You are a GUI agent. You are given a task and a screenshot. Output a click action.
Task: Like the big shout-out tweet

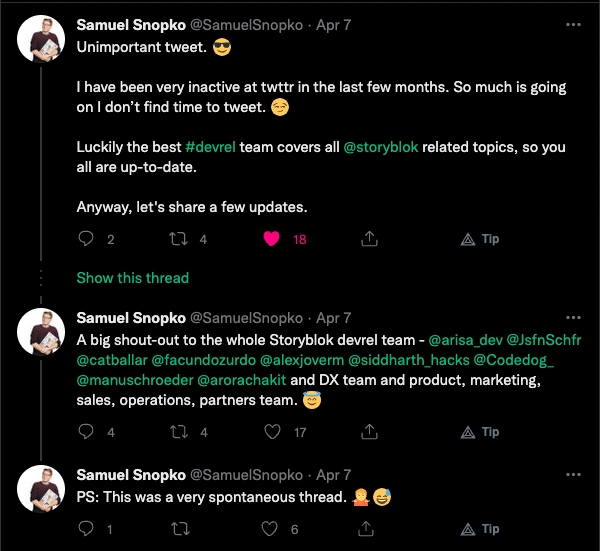270,432
